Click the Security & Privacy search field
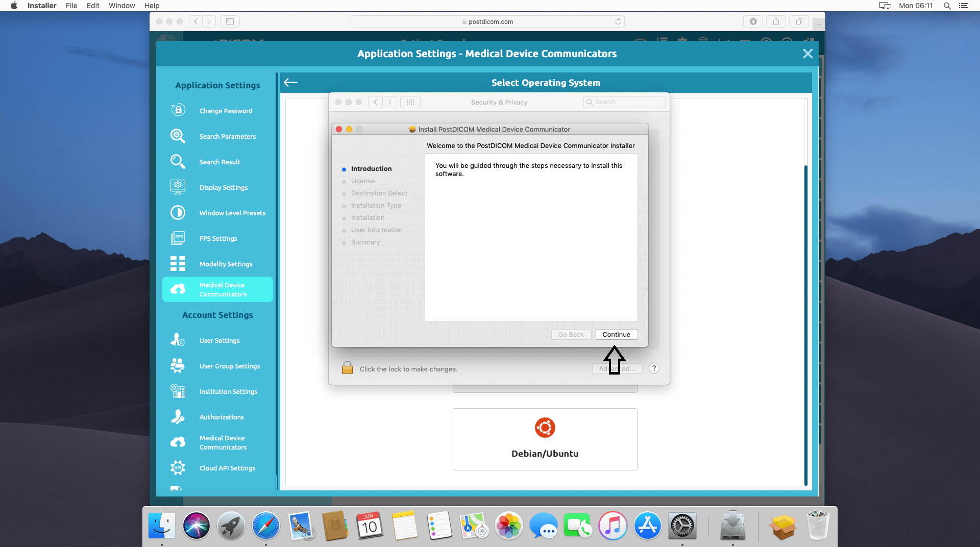The image size is (980, 547). pyautogui.click(x=624, y=102)
